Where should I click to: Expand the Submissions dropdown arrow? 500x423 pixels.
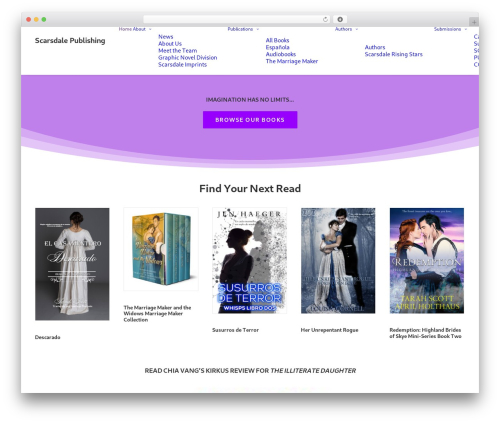(x=465, y=29)
